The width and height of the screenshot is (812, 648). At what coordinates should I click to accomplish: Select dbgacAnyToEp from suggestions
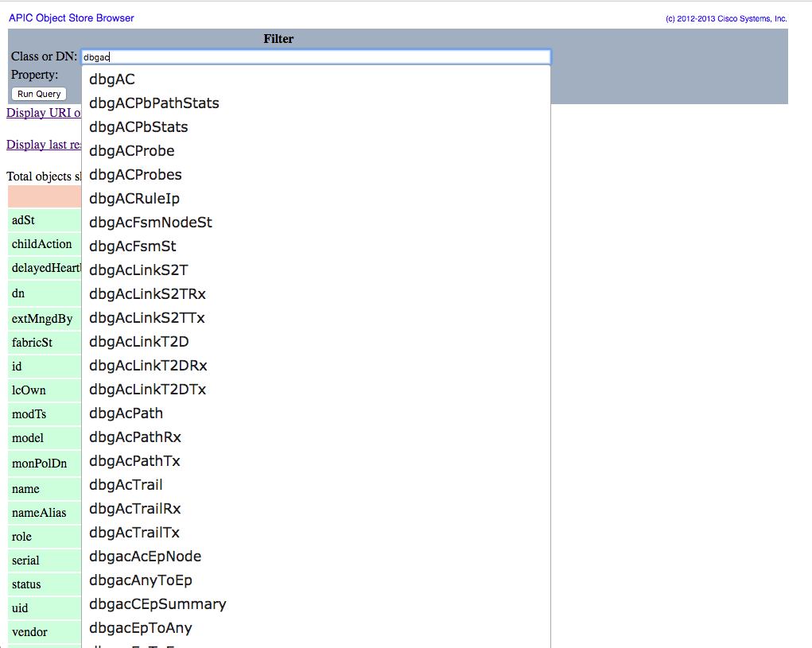pos(141,580)
